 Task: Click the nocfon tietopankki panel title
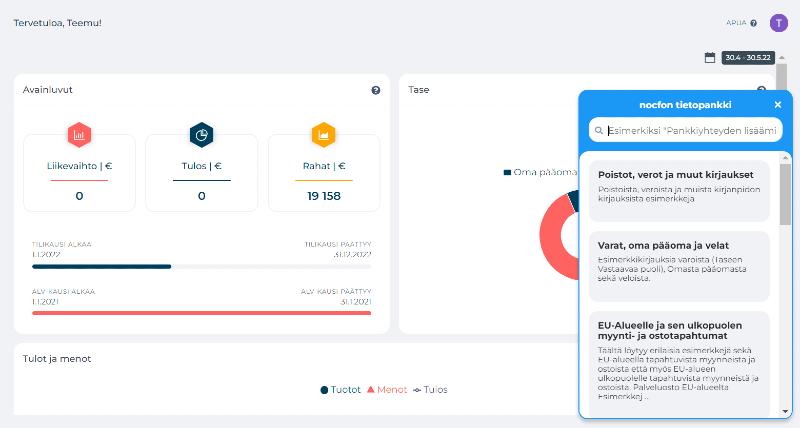point(685,105)
